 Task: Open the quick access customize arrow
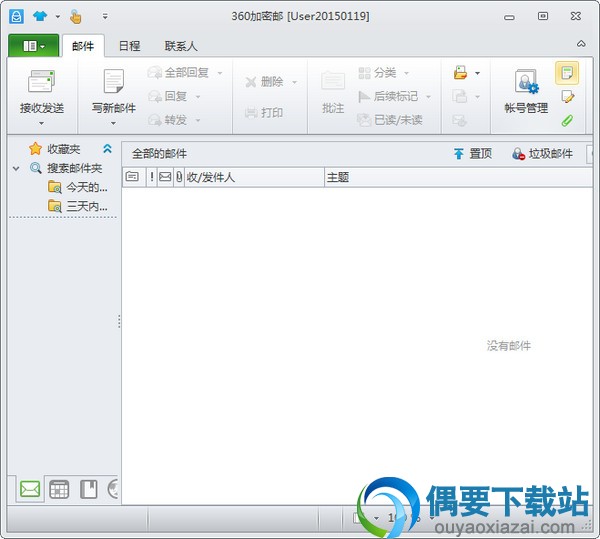pos(105,16)
